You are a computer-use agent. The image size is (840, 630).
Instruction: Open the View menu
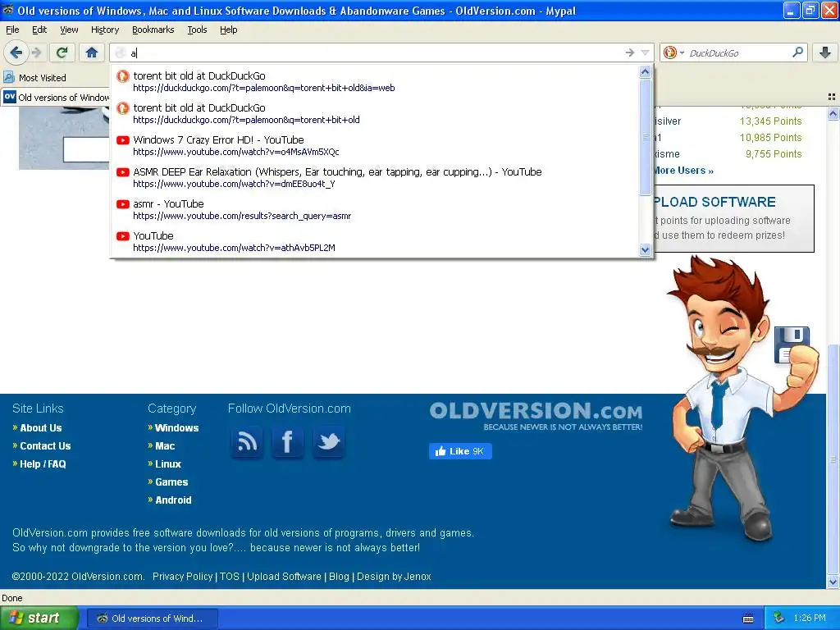tap(69, 30)
